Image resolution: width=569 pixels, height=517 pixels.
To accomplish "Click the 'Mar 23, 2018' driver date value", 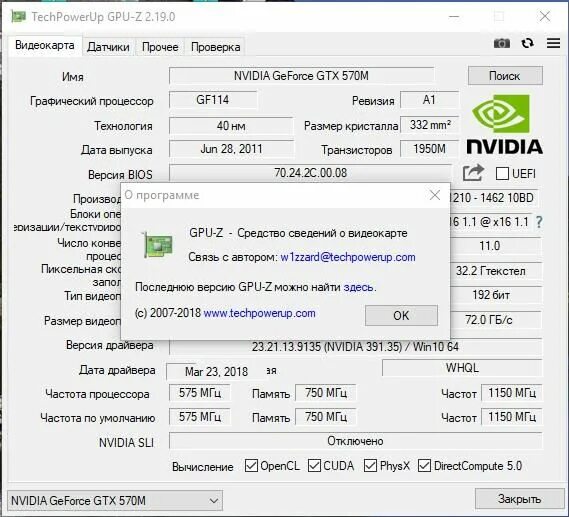I will point(216,372).
